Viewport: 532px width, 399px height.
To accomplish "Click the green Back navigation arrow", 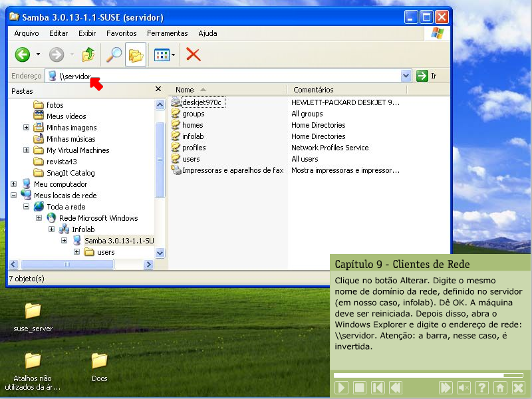I will [23, 55].
